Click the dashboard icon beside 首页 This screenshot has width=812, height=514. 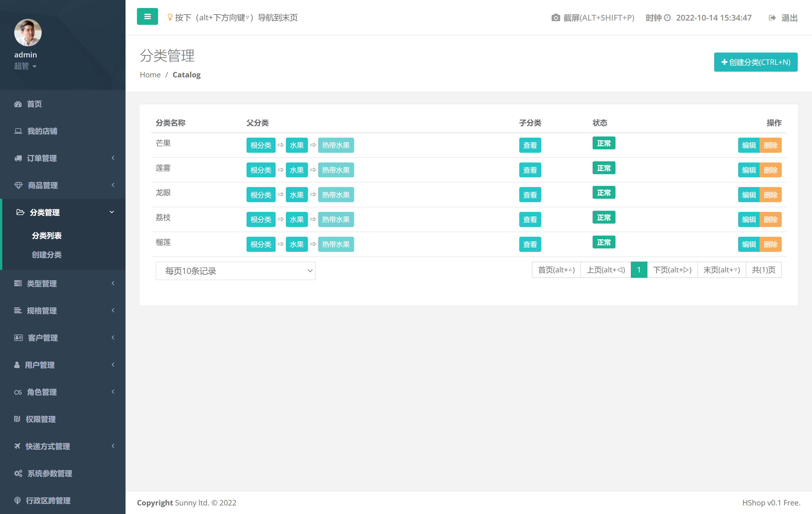[x=18, y=104]
